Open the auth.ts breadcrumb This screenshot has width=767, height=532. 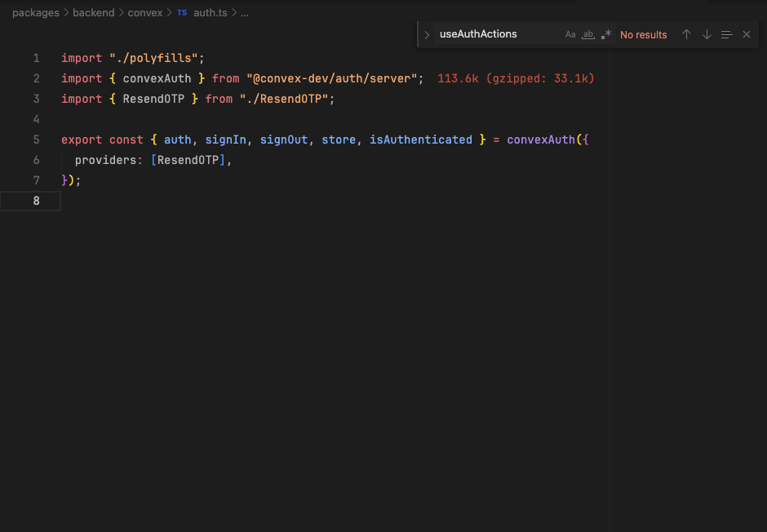point(211,13)
